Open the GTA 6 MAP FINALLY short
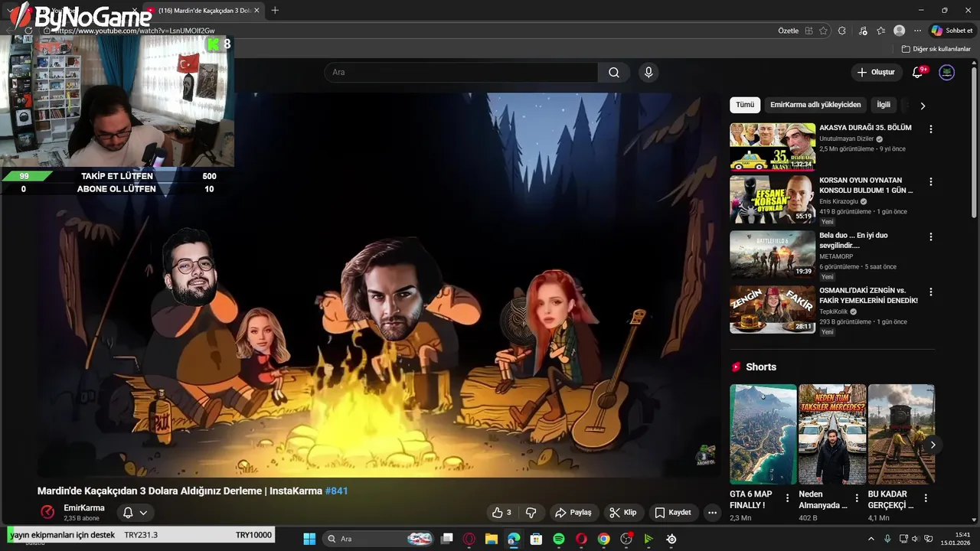 (763, 434)
